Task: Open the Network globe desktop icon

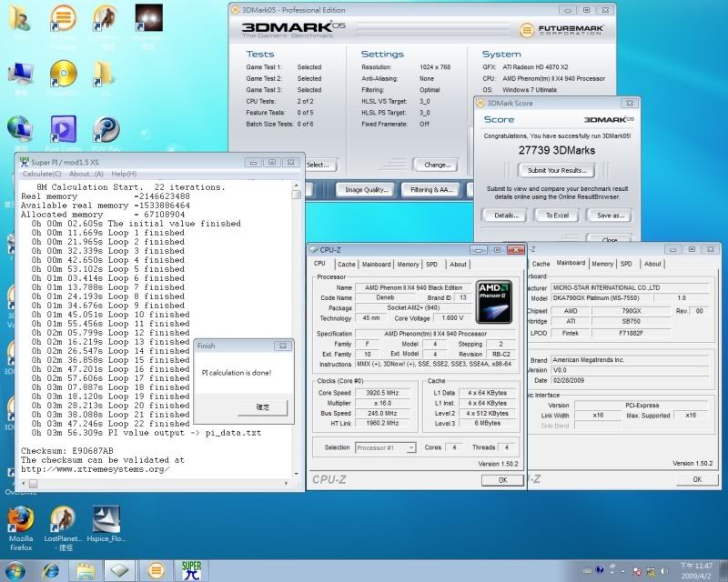Action: pyautogui.click(x=19, y=128)
